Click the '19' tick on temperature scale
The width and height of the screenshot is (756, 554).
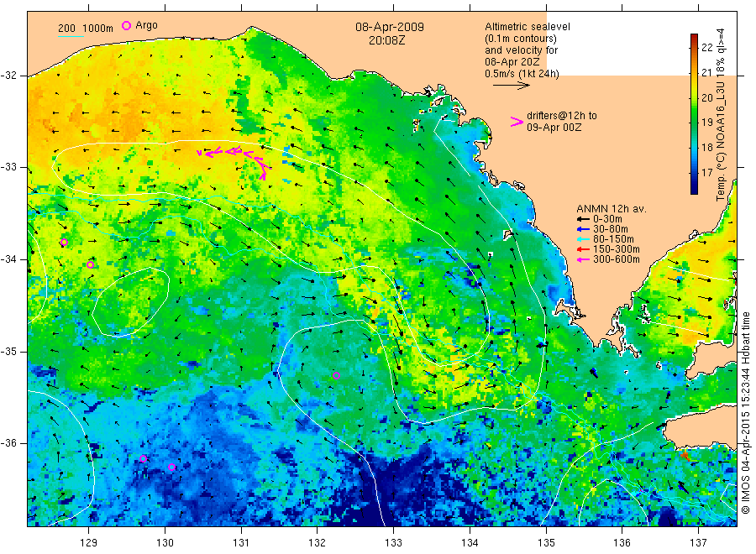point(706,123)
